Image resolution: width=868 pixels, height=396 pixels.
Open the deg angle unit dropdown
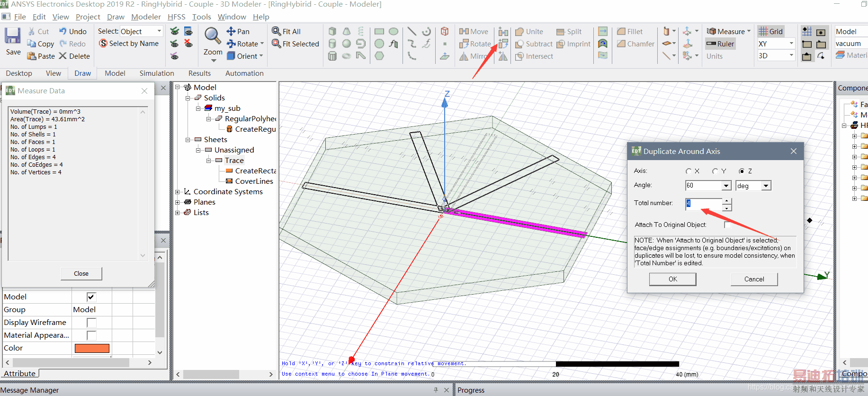[x=766, y=186]
